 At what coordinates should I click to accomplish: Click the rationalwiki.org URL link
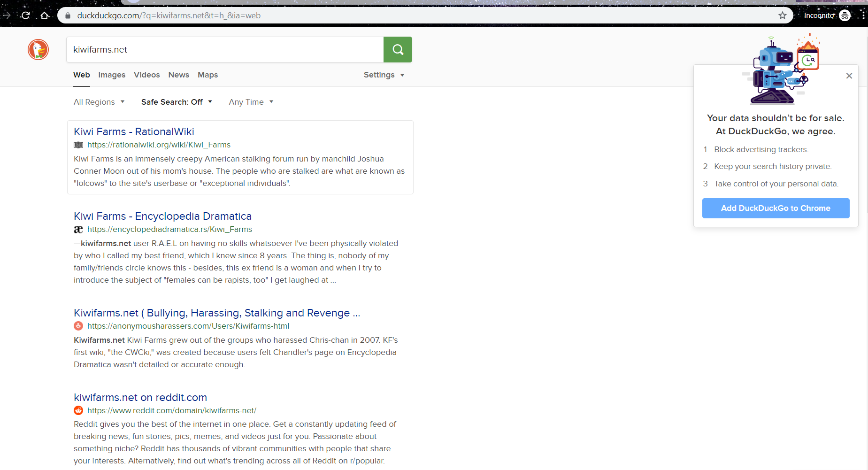pyautogui.click(x=159, y=145)
